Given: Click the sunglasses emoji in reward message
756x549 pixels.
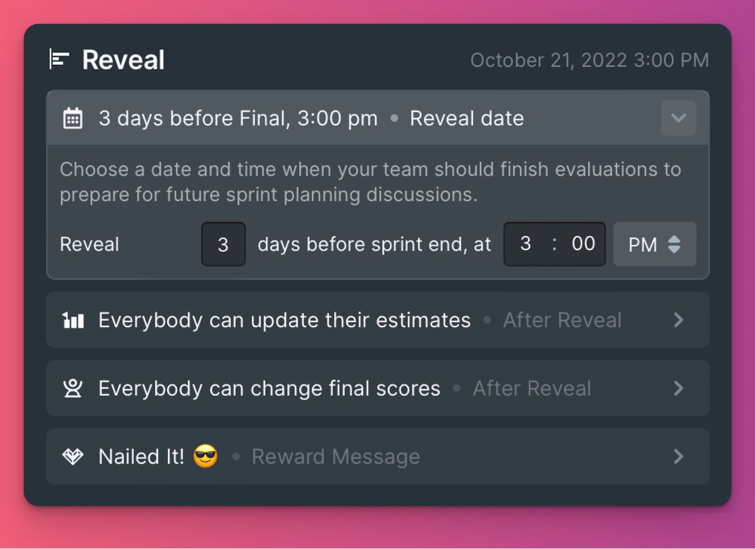Looking at the screenshot, I should (206, 456).
